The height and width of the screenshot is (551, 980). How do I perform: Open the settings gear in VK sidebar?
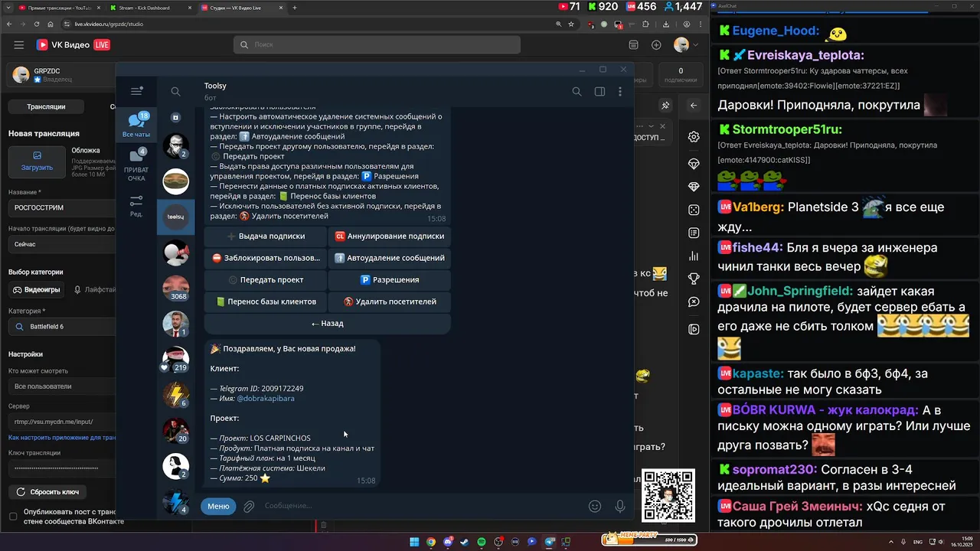[694, 137]
